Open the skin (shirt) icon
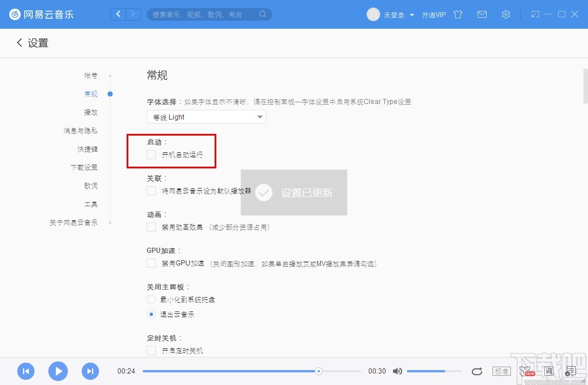The image size is (588, 385). (457, 14)
